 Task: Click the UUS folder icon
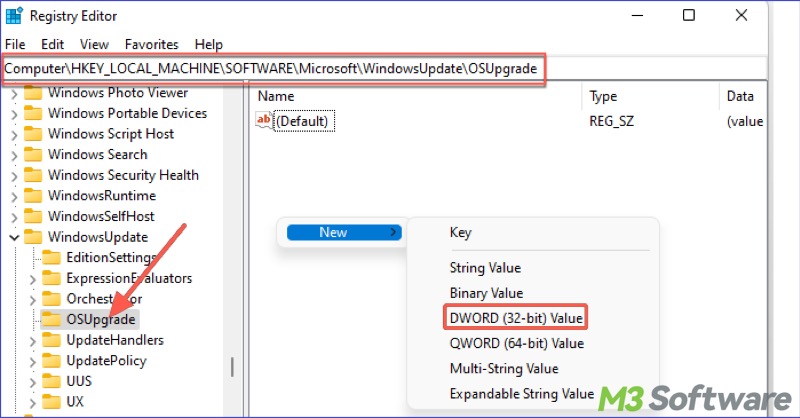point(51,381)
